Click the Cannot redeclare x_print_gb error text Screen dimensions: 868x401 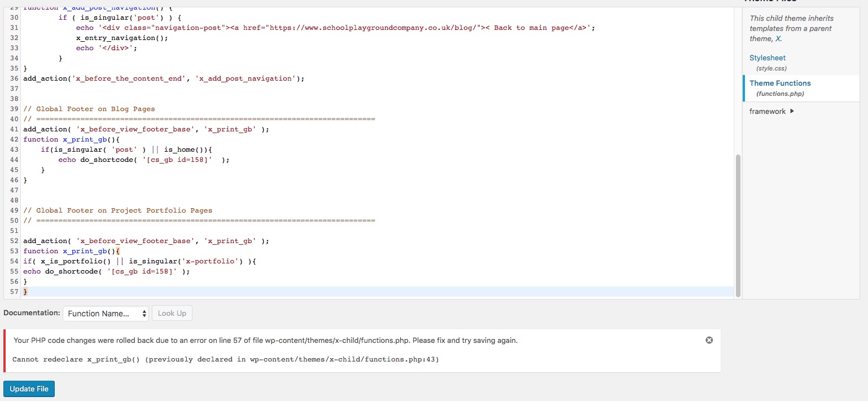click(225, 359)
